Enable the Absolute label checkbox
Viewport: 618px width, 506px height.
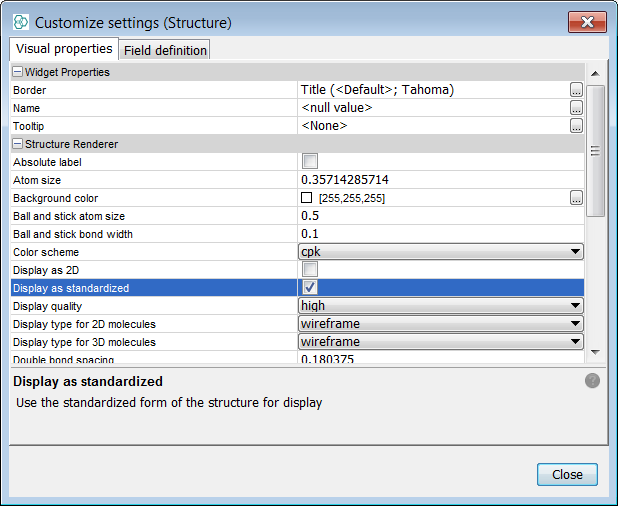310,162
